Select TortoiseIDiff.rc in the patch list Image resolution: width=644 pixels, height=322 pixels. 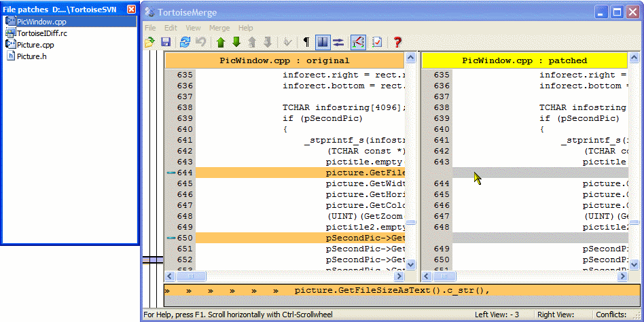pyautogui.click(x=41, y=33)
